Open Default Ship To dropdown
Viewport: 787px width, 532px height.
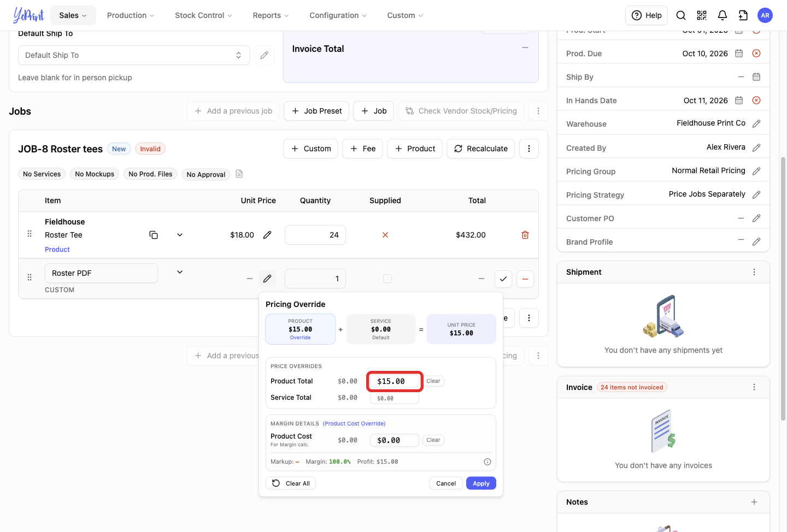coord(134,55)
